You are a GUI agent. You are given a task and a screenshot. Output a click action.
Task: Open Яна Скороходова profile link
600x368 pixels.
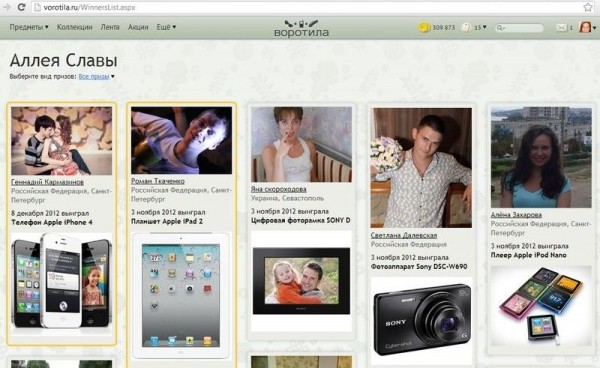pos(279,189)
